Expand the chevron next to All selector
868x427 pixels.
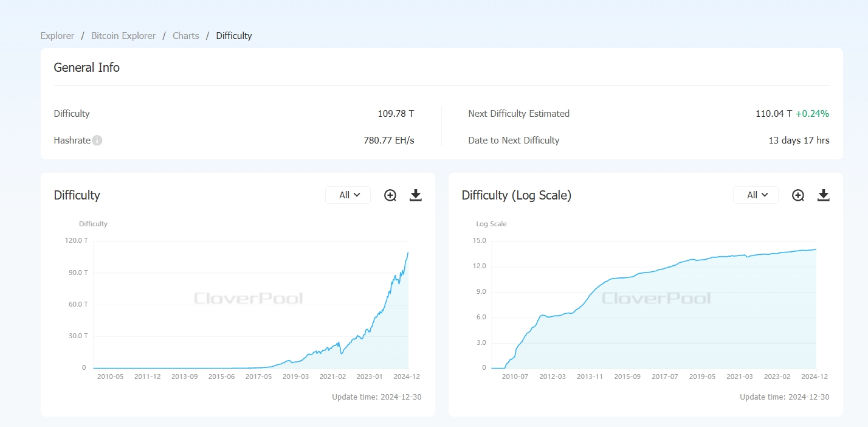[x=356, y=195]
